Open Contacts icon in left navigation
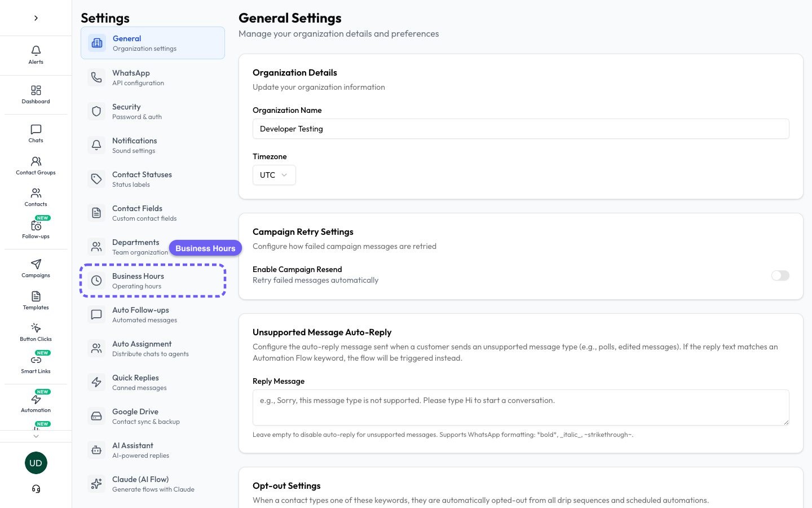This screenshot has width=812, height=508. tap(36, 193)
